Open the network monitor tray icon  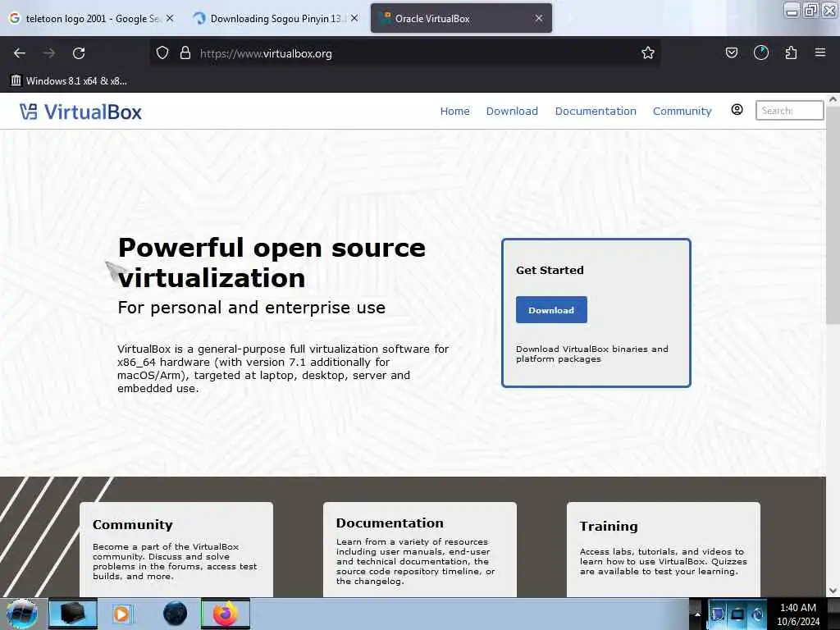pyautogui.click(x=737, y=614)
